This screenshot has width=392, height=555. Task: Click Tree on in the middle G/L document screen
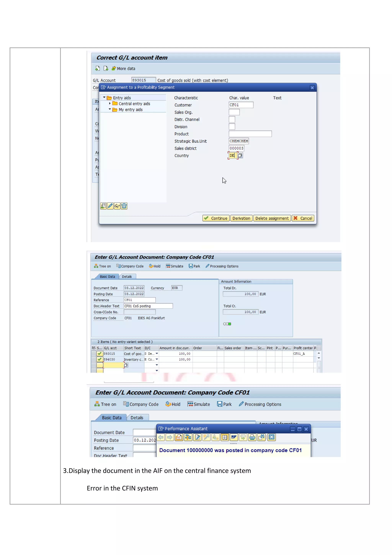point(103,266)
